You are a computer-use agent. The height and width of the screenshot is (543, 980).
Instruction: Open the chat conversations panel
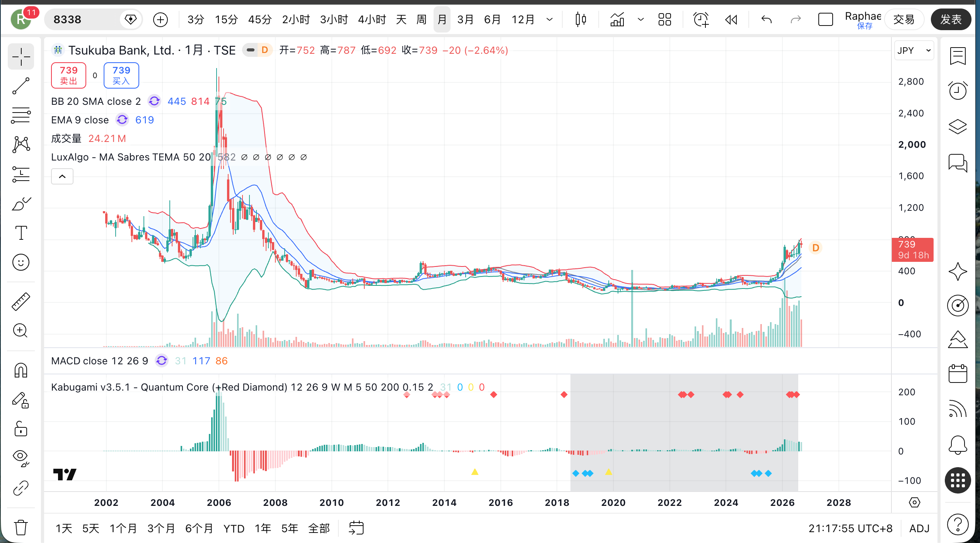point(958,162)
